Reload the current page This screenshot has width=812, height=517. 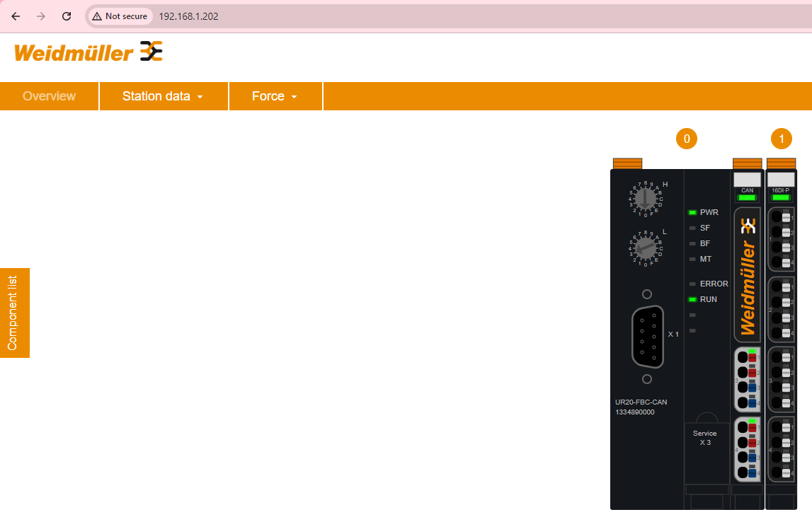[67, 16]
